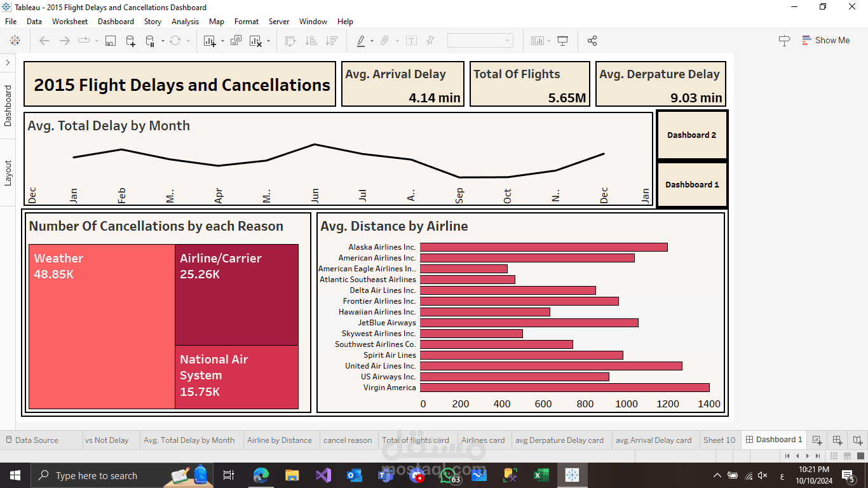
Task: Click the Add New Data Source icon
Action: coord(130,41)
